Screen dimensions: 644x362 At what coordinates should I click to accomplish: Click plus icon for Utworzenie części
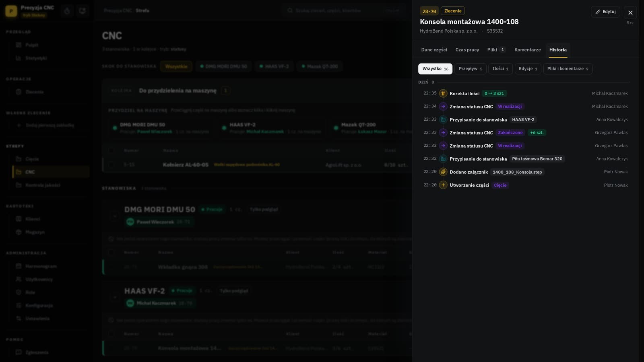[443, 185]
